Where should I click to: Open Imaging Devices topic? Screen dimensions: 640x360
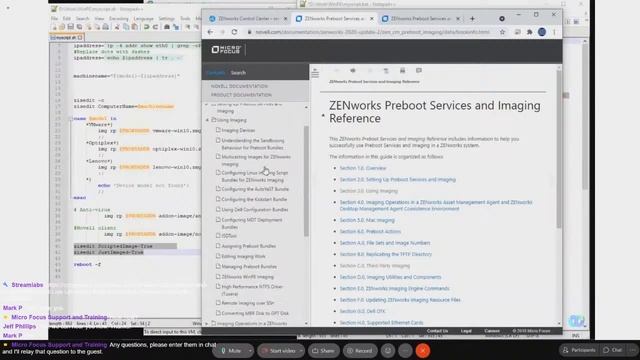click(x=238, y=130)
